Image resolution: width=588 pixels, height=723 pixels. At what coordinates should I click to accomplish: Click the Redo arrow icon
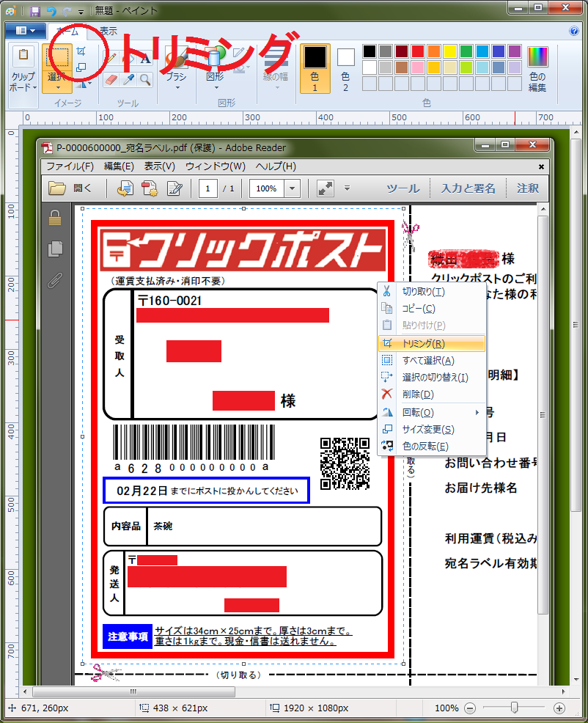[67, 10]
